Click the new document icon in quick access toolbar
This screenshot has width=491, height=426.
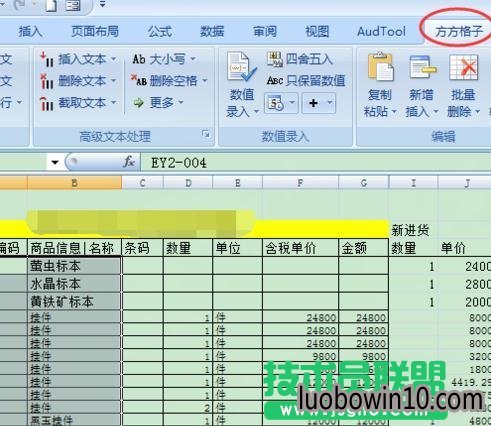click(x=51, y=5)
